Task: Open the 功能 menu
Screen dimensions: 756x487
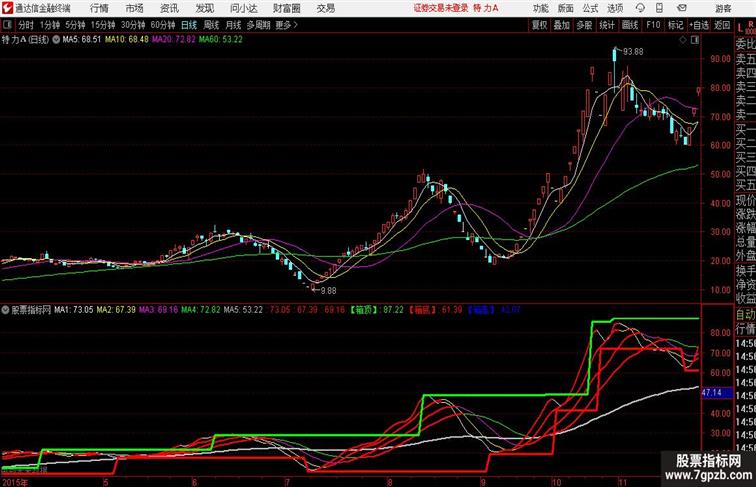Action: pos(540,8)
